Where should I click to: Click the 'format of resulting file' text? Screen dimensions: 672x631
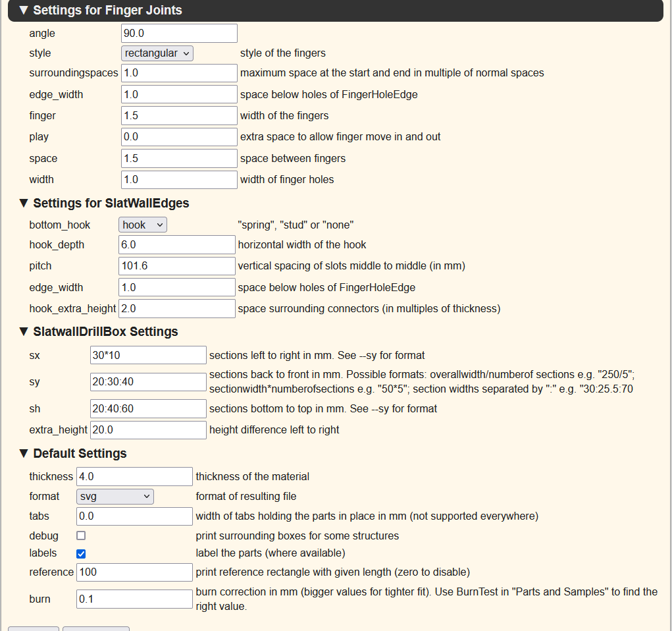pos(246,497)
